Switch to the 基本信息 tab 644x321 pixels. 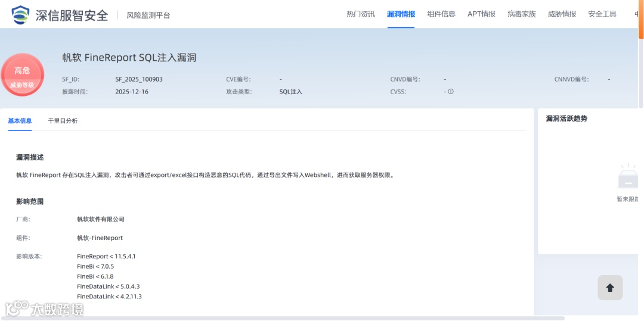[x=20, y=121]
